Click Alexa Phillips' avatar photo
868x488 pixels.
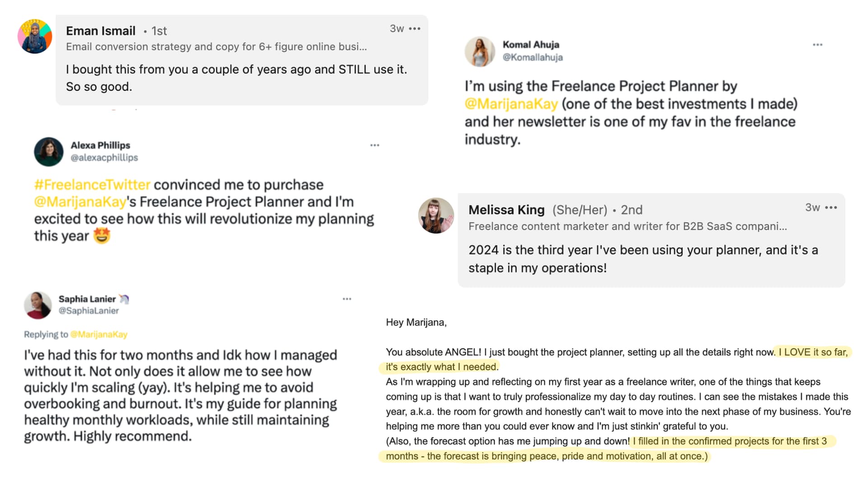[49, 152]
